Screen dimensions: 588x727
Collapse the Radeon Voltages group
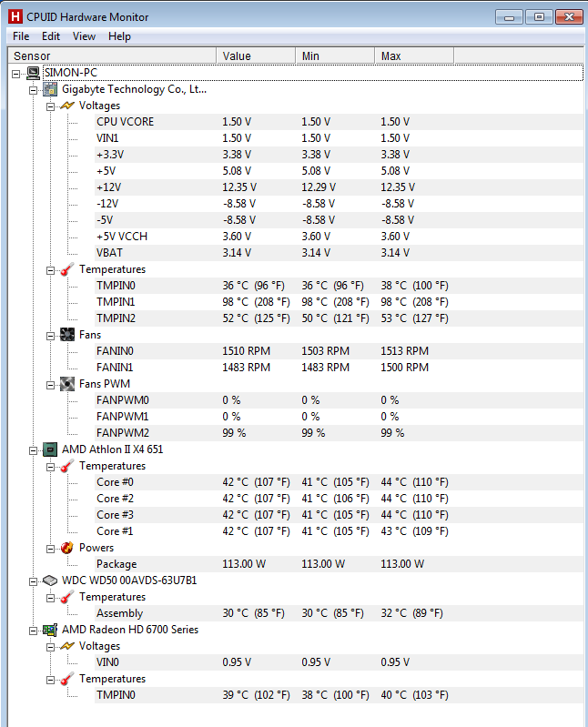50,647
